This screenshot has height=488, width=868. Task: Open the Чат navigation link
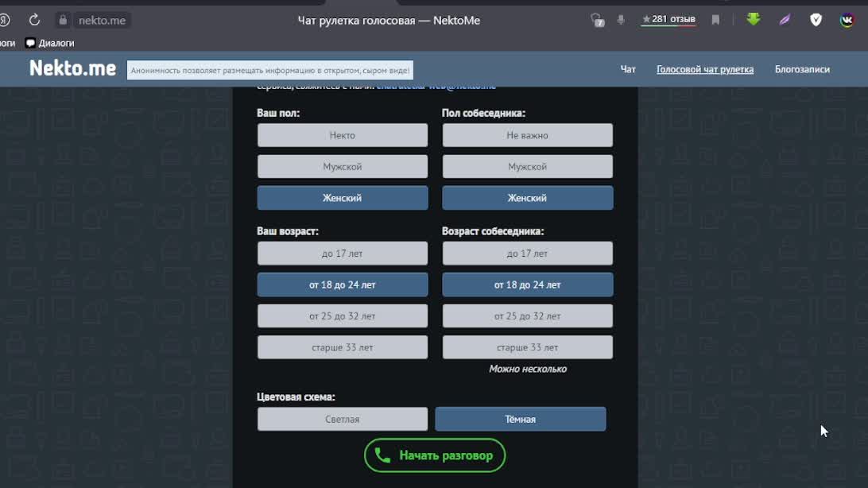point(628,69)
